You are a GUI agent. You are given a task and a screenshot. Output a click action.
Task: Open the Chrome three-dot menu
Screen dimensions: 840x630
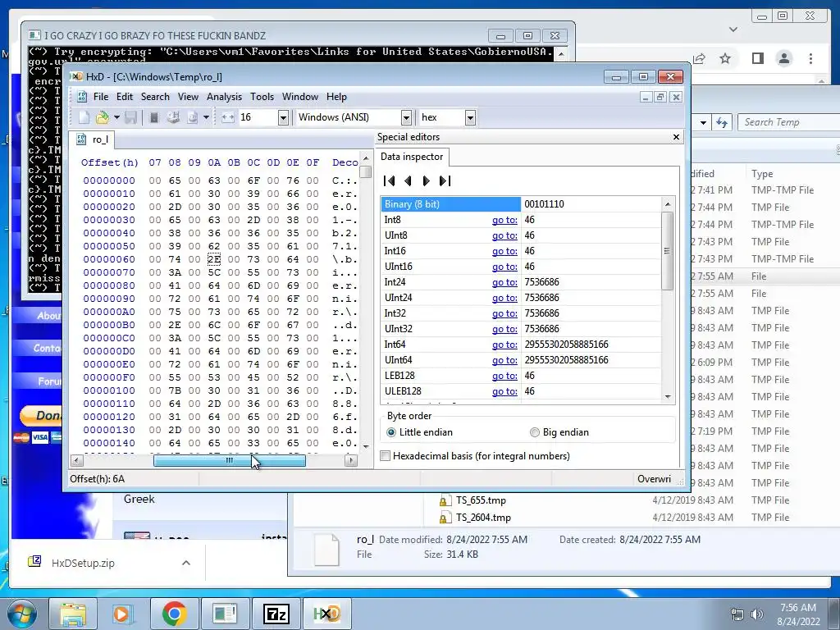pos(810,58)
